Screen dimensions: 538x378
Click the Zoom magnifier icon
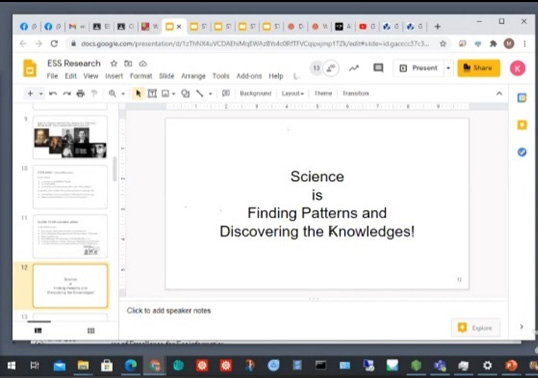click(112, 93)
